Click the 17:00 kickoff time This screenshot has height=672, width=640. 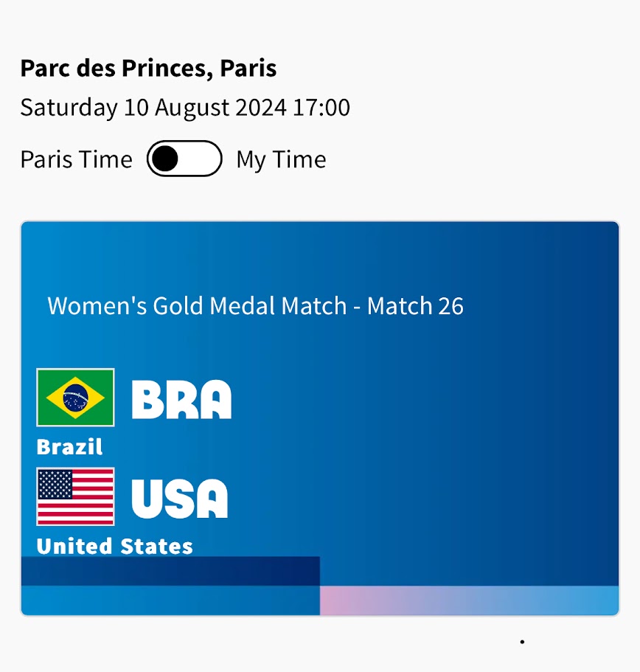(x=321, y=108)
